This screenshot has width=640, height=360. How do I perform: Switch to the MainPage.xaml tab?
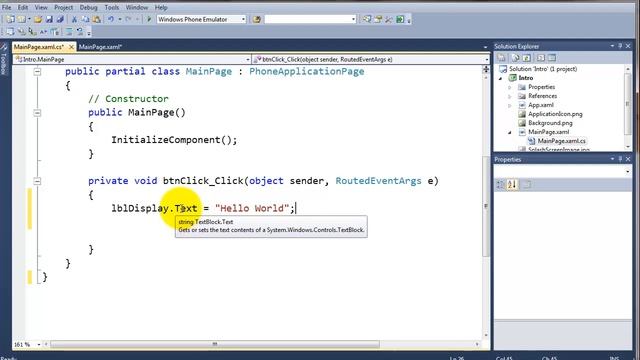click(x=100, y=47)
